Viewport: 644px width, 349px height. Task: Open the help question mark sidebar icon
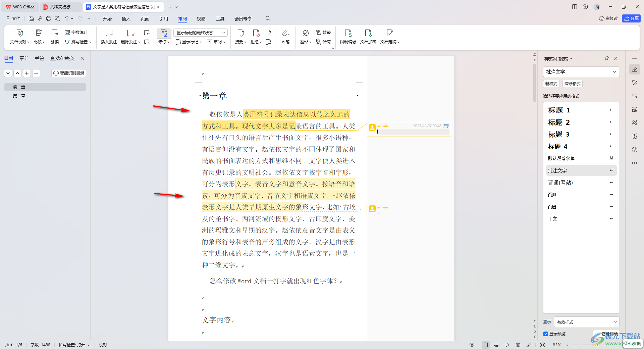point(635,150)
